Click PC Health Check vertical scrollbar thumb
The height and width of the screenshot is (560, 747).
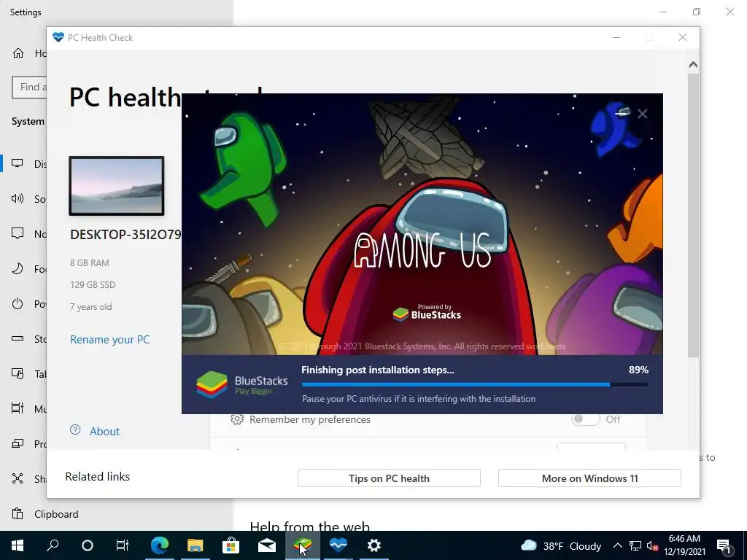tap(693, 214)
